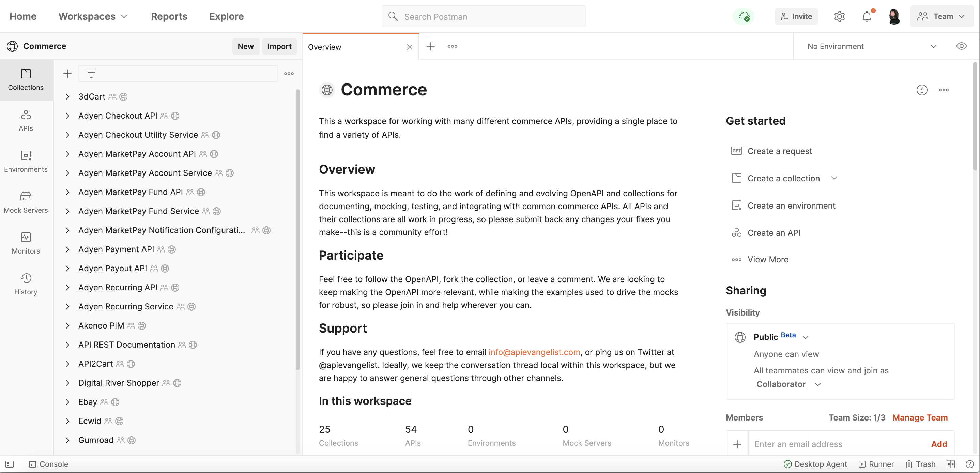Screen dimensions: 980x473
Task: Open the Team dropdown menu
Action: [x=941, y=16]
